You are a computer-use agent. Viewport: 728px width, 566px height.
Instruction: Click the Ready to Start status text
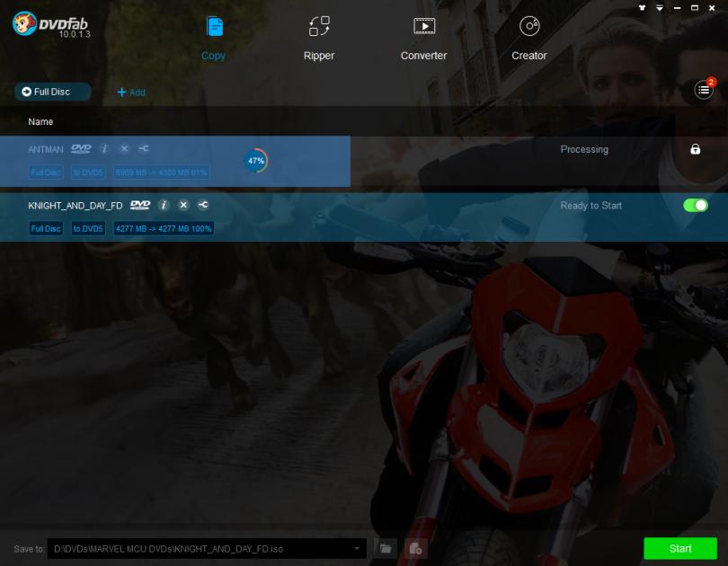coord(590,206)
